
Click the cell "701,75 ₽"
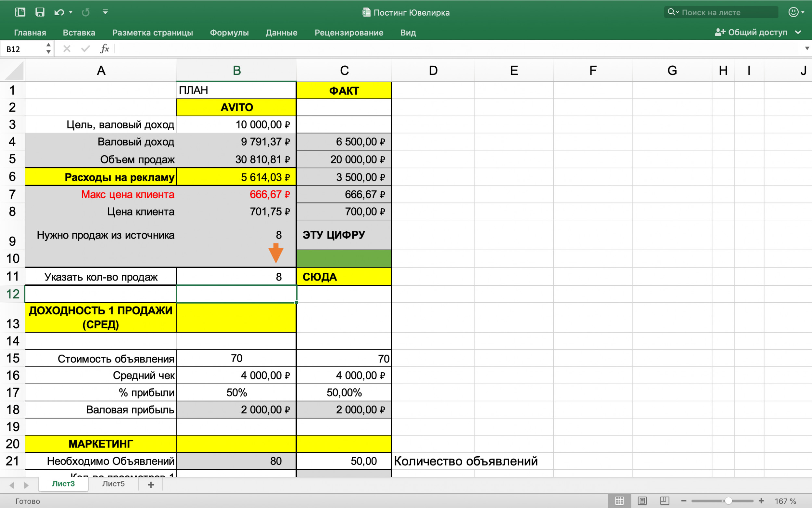(236, 211)
